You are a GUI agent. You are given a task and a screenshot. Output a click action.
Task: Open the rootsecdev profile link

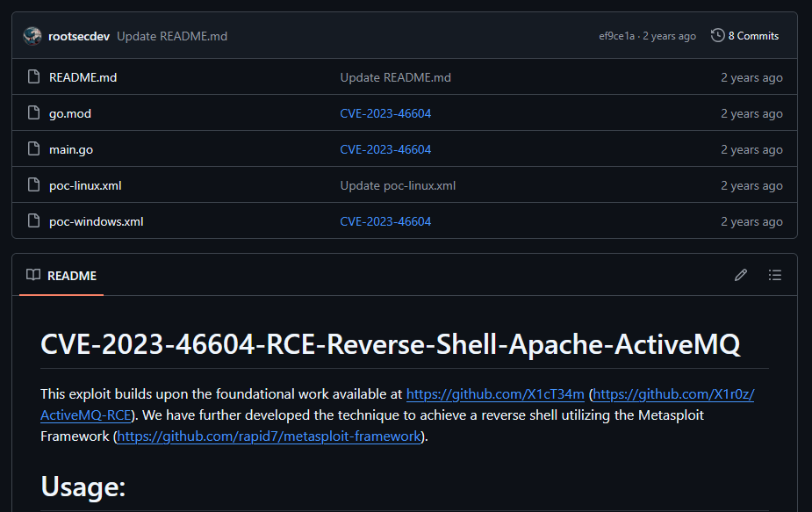[x=79, y=36]
